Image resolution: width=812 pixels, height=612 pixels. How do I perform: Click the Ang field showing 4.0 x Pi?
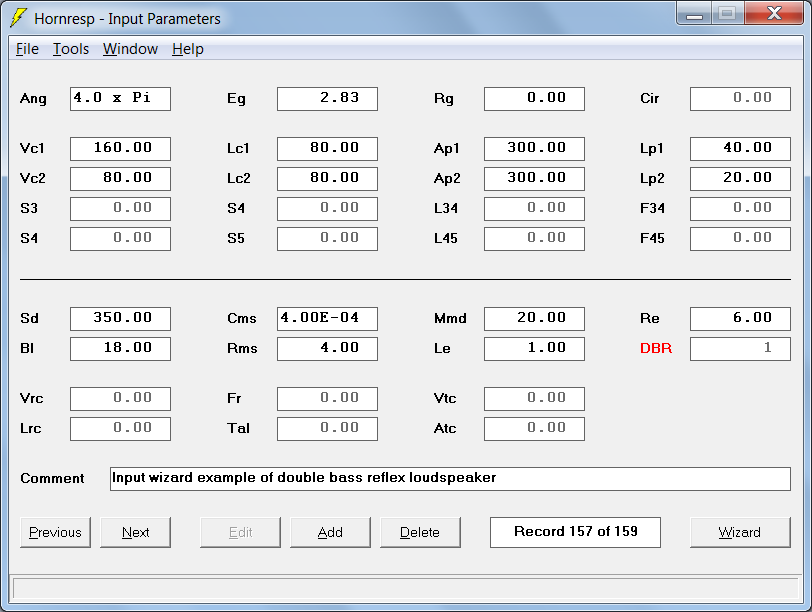point(120,99)
